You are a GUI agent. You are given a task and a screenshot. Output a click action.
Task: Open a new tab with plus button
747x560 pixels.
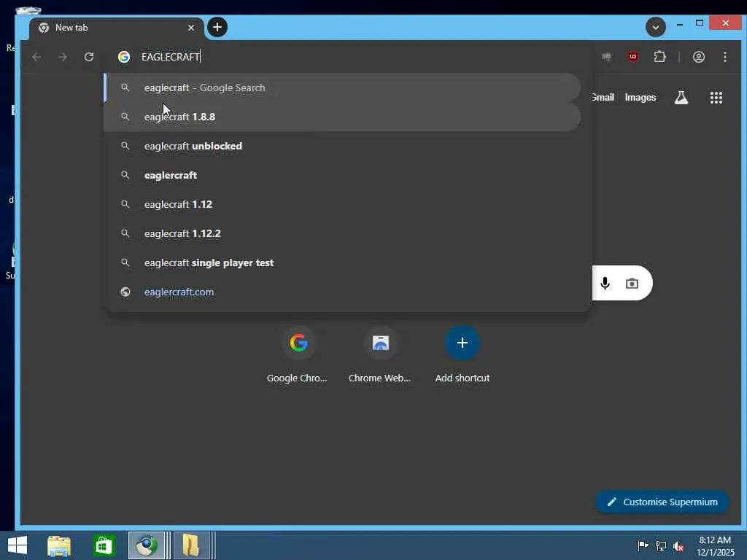tap(217, 27)
